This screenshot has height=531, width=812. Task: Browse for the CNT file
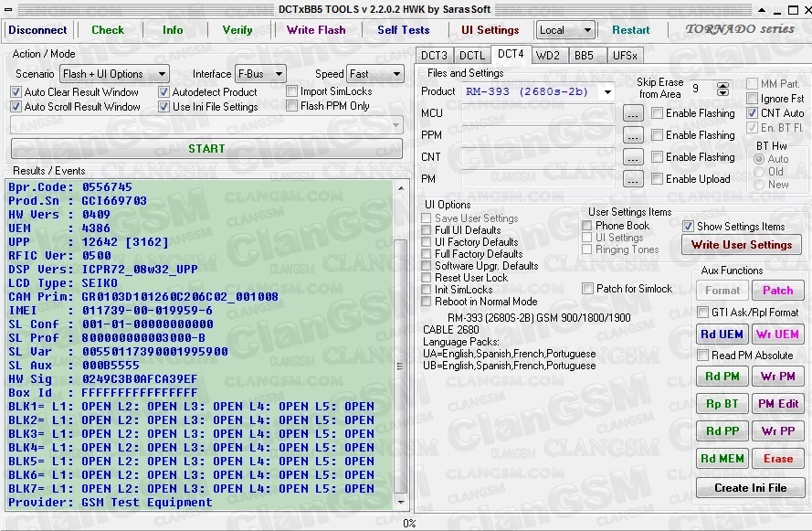pyautogui.click(x=633, y=157)
